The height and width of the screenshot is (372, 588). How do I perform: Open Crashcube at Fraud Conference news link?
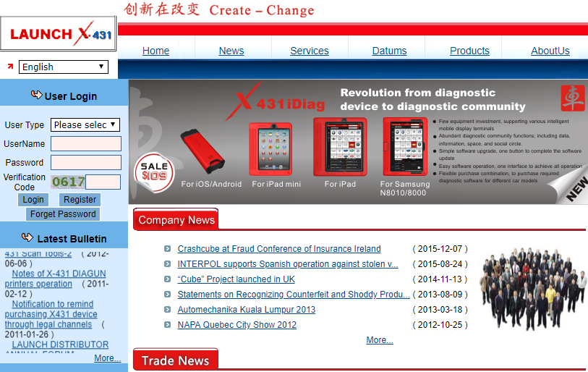click(x=279, y=248)
